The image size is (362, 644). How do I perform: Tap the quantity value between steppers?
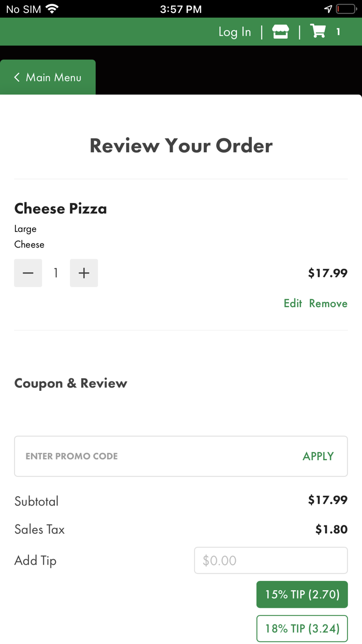click(x=56, y=273)
